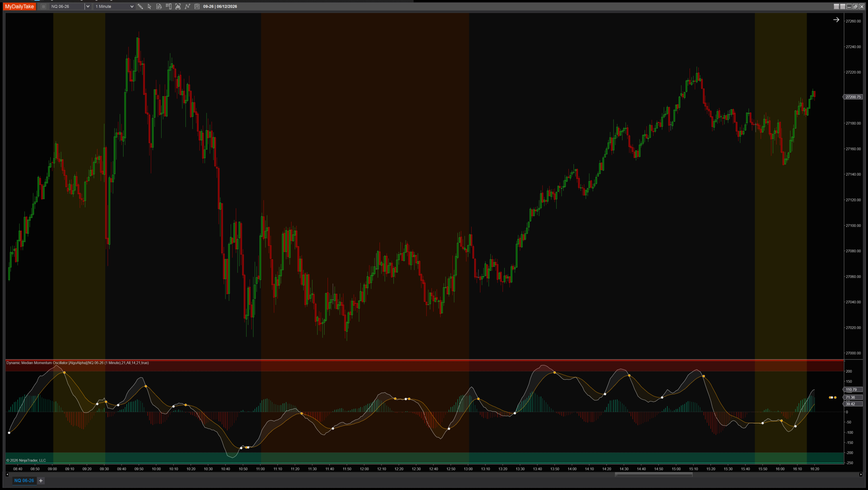This screenshot has width=868, height=490.
Task: Toggle the Chart Trader panel icon
Action: click(168, 6)
